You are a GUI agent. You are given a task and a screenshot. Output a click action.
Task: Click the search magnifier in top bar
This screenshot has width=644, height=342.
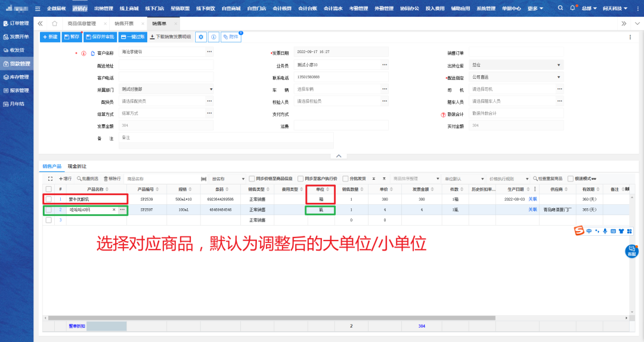click(x=561, y=8)
